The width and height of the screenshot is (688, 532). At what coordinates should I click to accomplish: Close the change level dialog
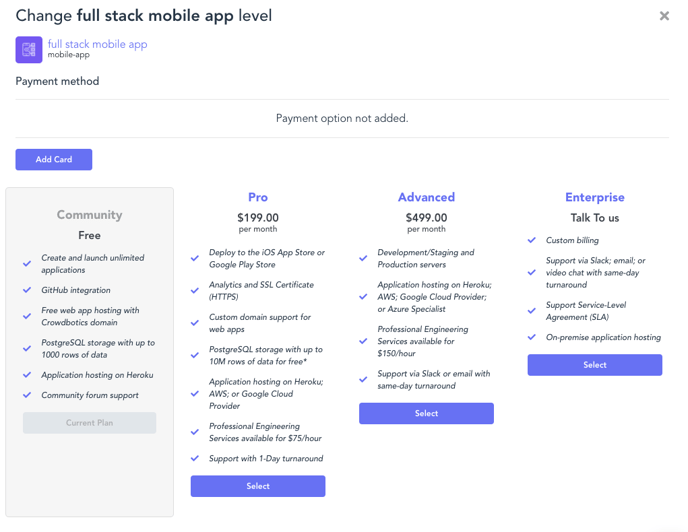pyautogui.click(x=664, y=16)
